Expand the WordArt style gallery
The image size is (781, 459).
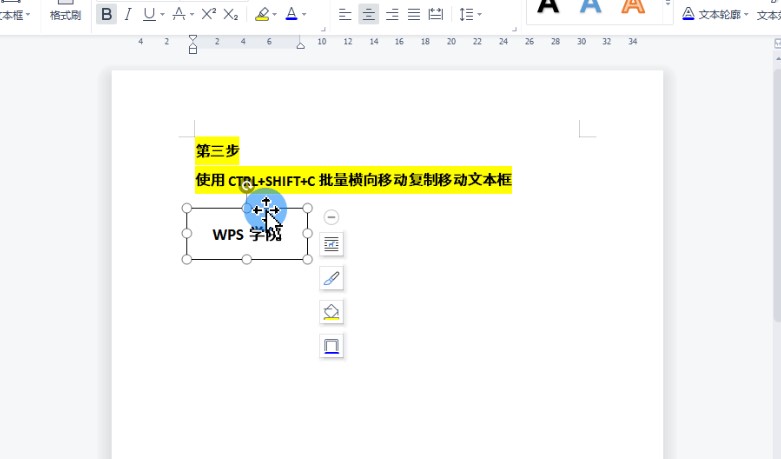pos(668,4)
